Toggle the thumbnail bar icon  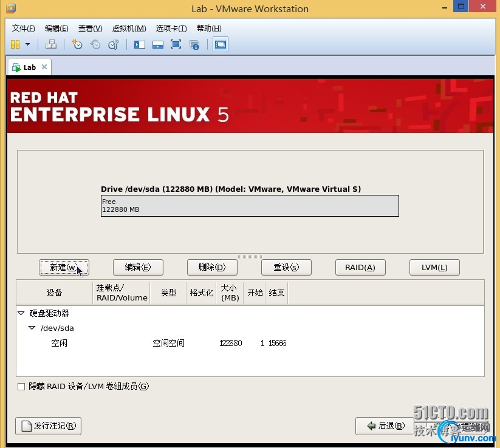(x=158, y=44)
